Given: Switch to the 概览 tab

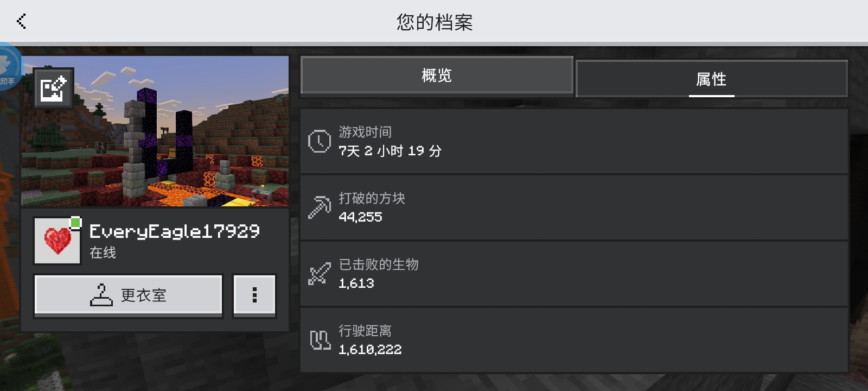Looking at the screenshot, I should point(437,75).
